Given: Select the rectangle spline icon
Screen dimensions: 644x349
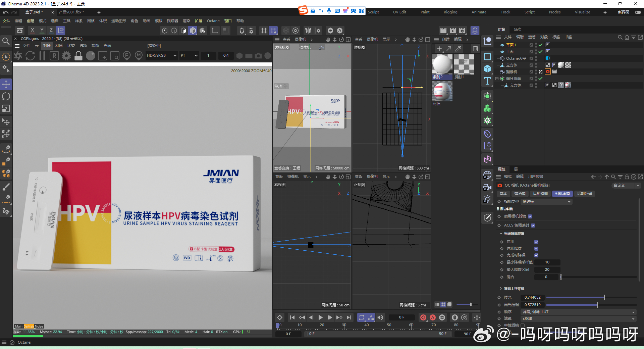Looking at the screenshot, I should [487, 57].
